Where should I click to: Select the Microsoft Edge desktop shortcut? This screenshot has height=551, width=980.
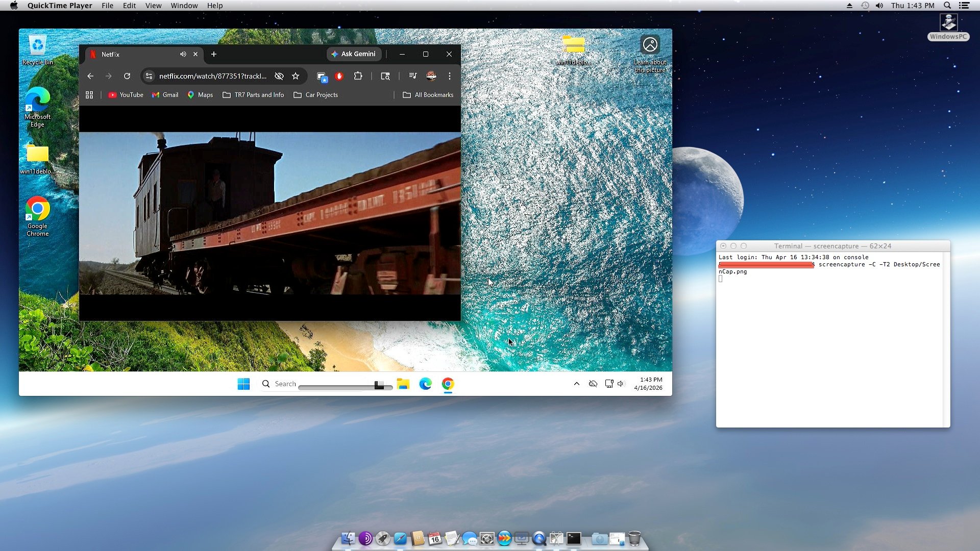[x=38, y=107]
